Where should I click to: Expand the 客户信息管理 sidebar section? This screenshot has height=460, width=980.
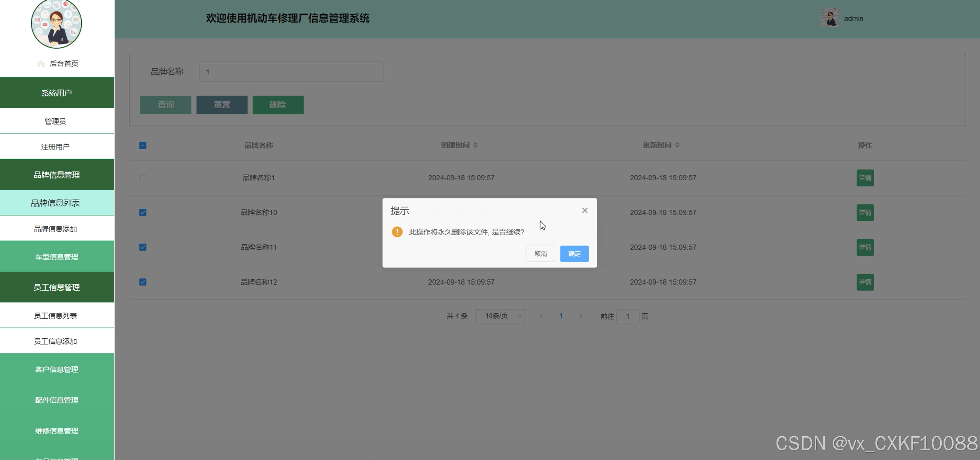click(x=57, y=369)
